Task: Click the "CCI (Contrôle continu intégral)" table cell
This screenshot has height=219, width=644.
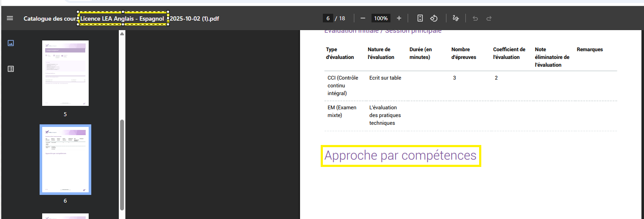Action: click(343, 86)
